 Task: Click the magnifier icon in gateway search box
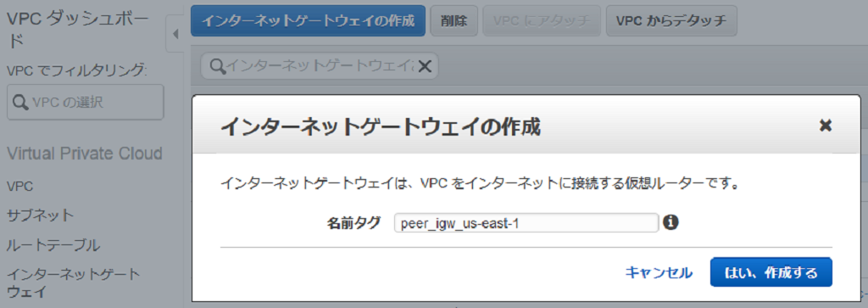tap(219, 66)
